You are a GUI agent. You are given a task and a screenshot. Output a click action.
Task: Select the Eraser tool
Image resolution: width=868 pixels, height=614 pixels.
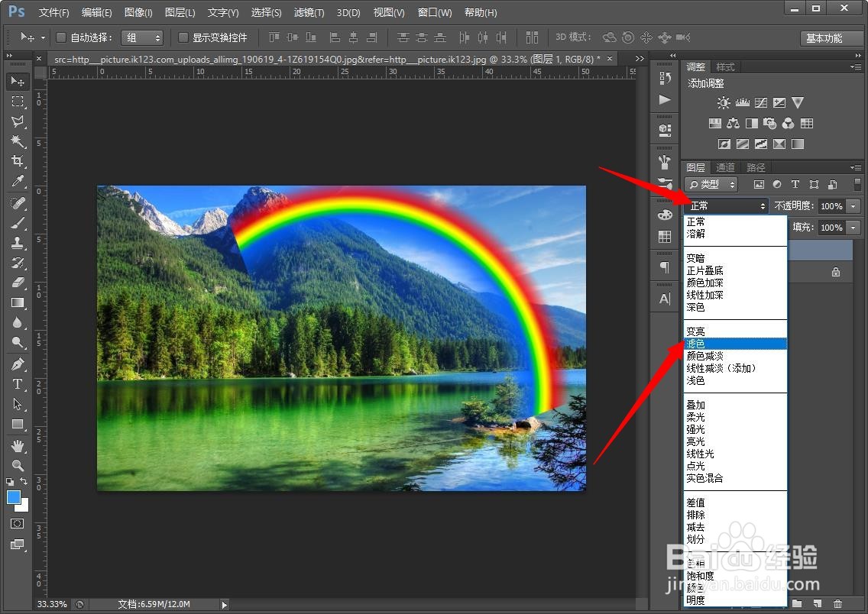18,283
